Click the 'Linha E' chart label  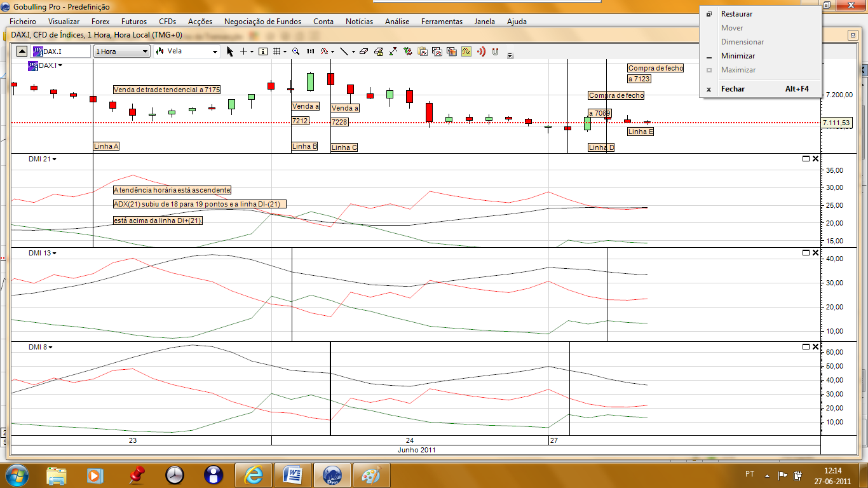coord(640,132)
